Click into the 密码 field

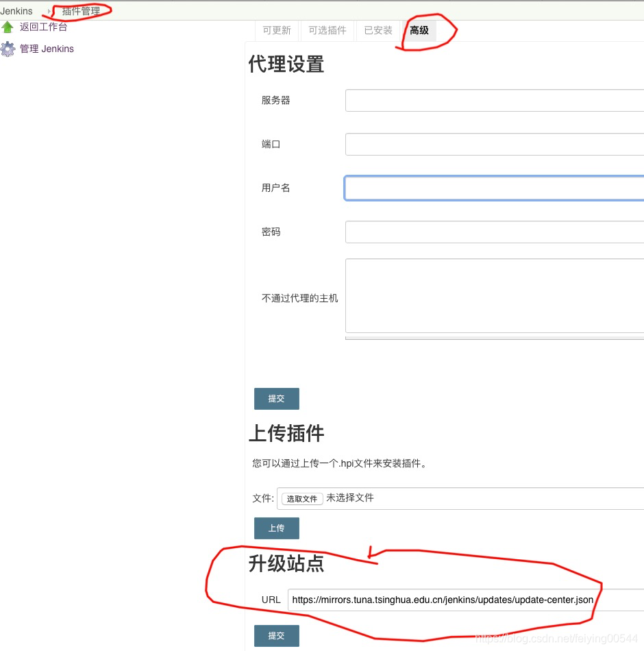click(x=495, y=232)
